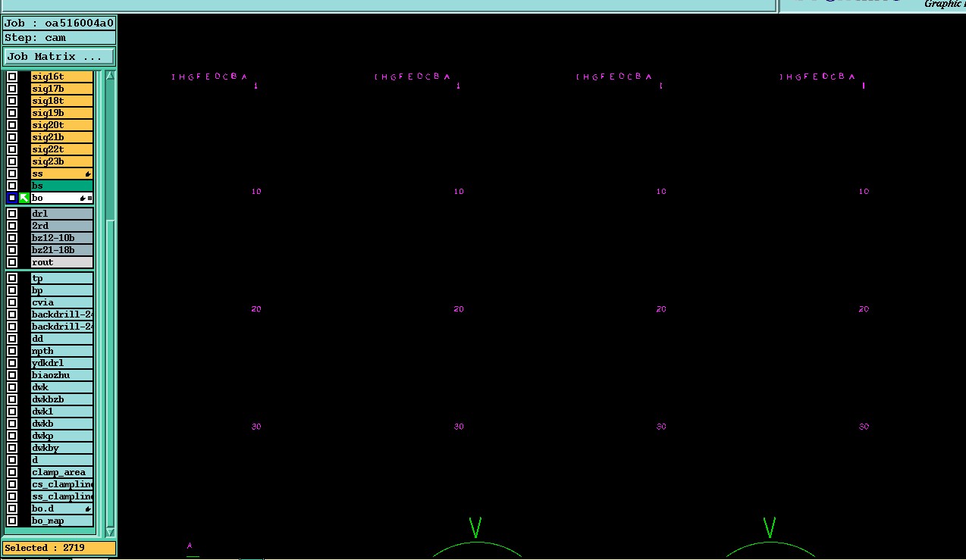Select the dwkby layer entry
The image size is (966, 560).
62,448
